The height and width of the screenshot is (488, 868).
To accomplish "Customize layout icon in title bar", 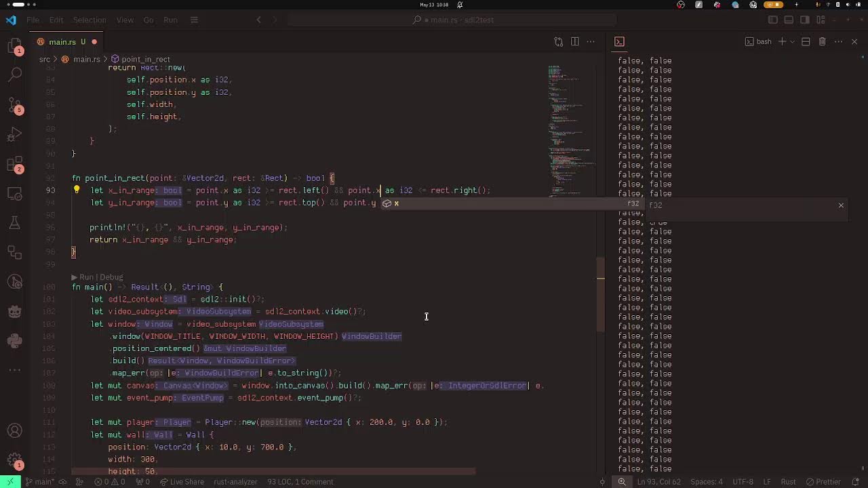I will click(821, 20).
